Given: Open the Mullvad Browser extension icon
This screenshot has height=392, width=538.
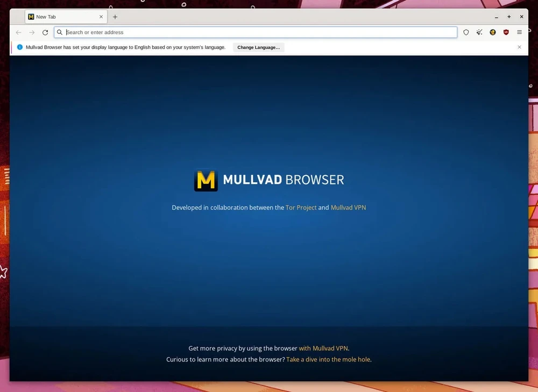Looking at the screenshot, I should point(492,32).
